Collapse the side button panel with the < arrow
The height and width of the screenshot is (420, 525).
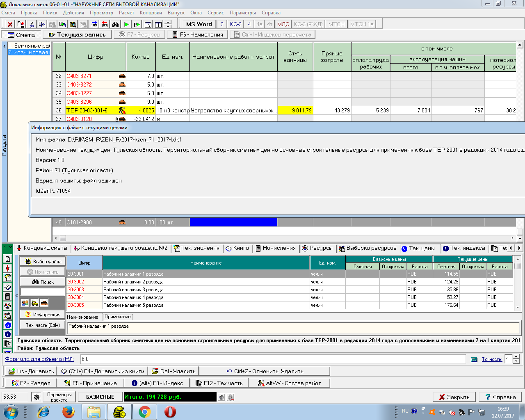coord(17,295)
